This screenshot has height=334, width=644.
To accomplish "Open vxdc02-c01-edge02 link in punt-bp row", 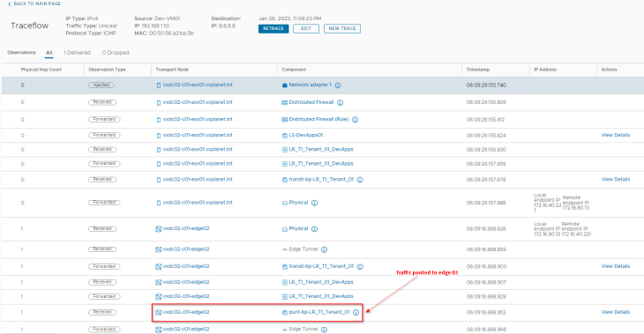I will pyautogui.click(x=186, y=312).
